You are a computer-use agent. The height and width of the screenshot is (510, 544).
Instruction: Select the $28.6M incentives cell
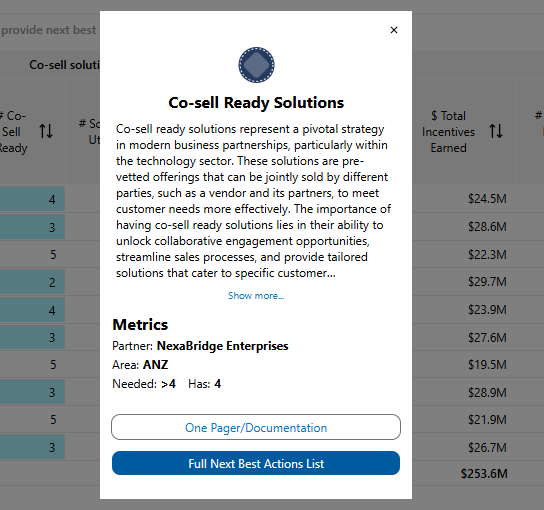click(x=487, y=227)
